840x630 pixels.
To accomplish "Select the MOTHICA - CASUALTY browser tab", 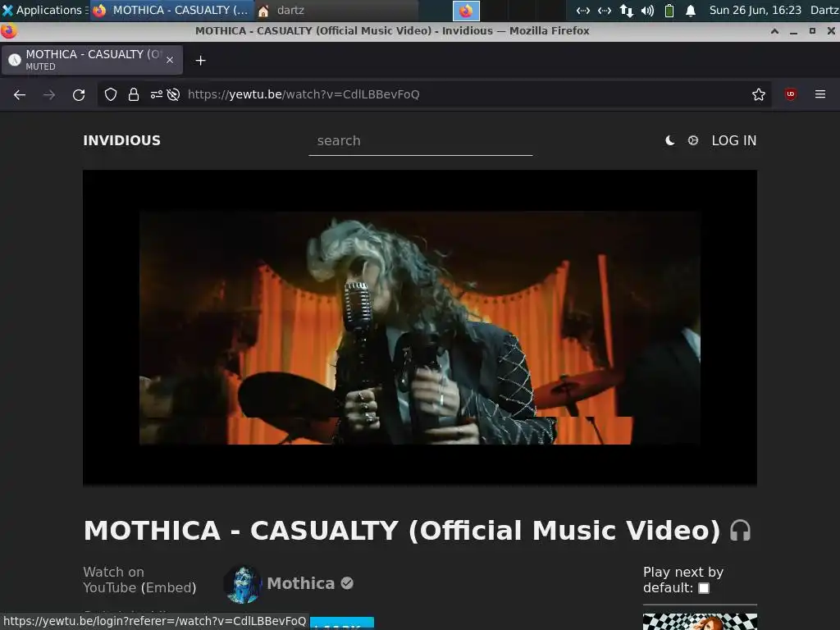I will pyautogui.click(x=92, y=60).
